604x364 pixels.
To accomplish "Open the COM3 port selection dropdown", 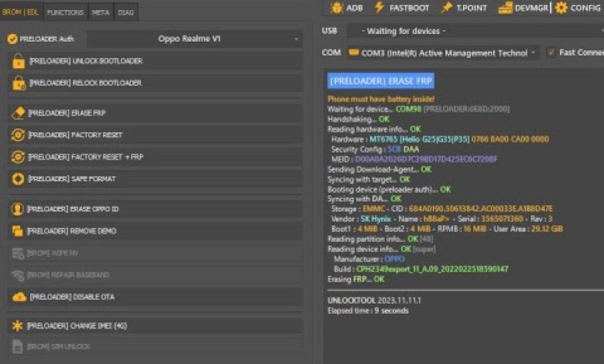I will point(441,53).
